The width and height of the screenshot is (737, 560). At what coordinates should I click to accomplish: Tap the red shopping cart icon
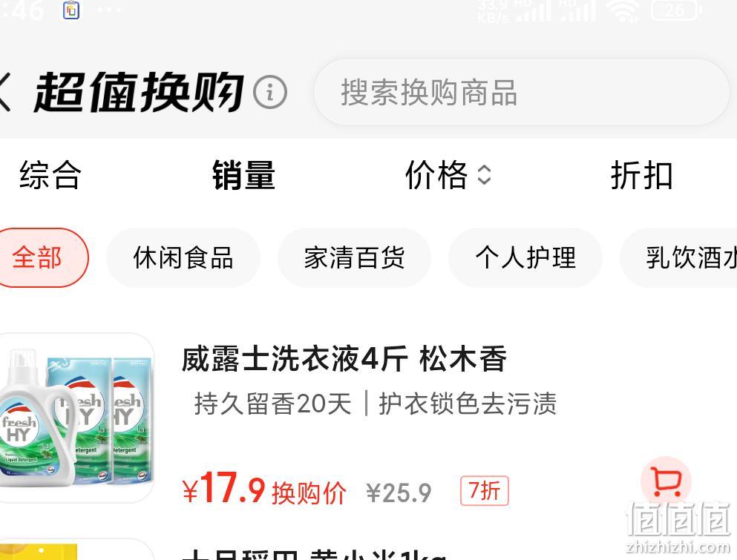666,481
